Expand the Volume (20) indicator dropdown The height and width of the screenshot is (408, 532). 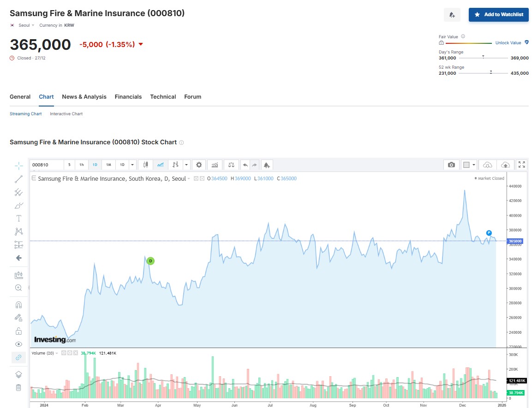57,353
